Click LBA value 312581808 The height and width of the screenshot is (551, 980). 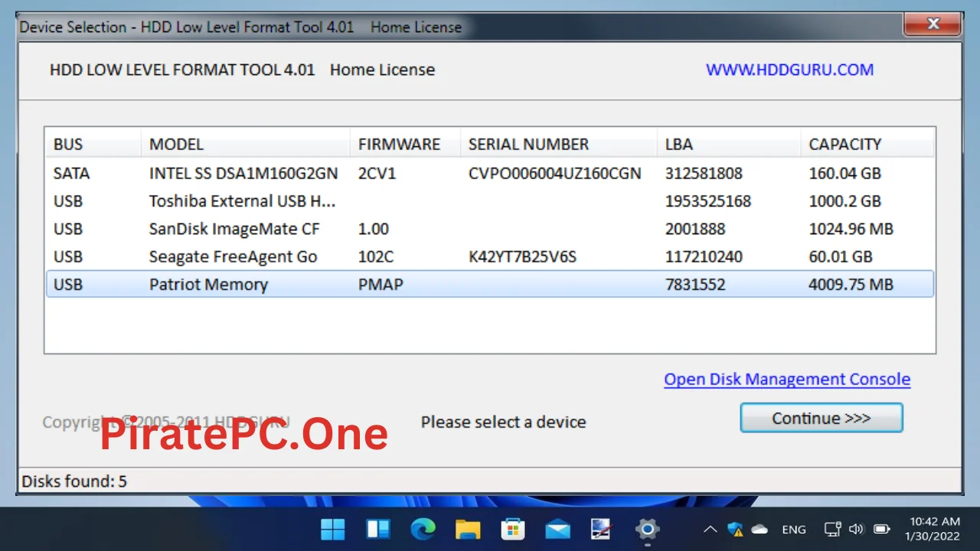click(704, 173)
